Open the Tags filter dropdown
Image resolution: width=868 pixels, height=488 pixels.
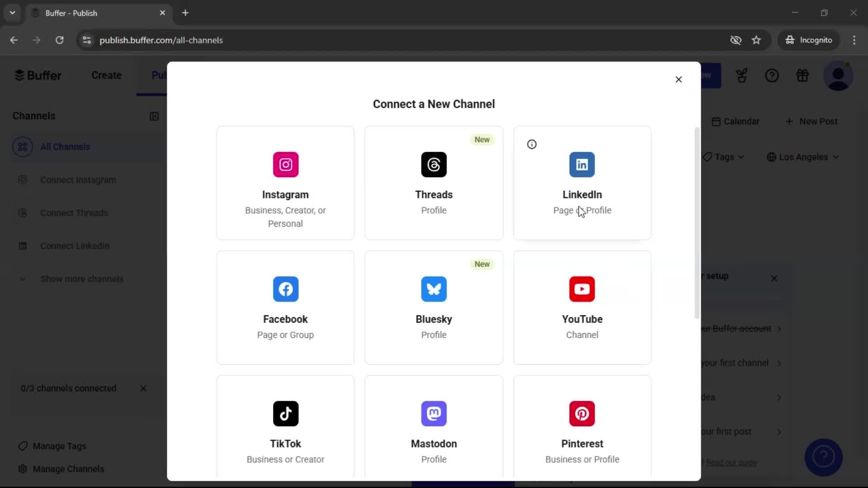point(724,157)
